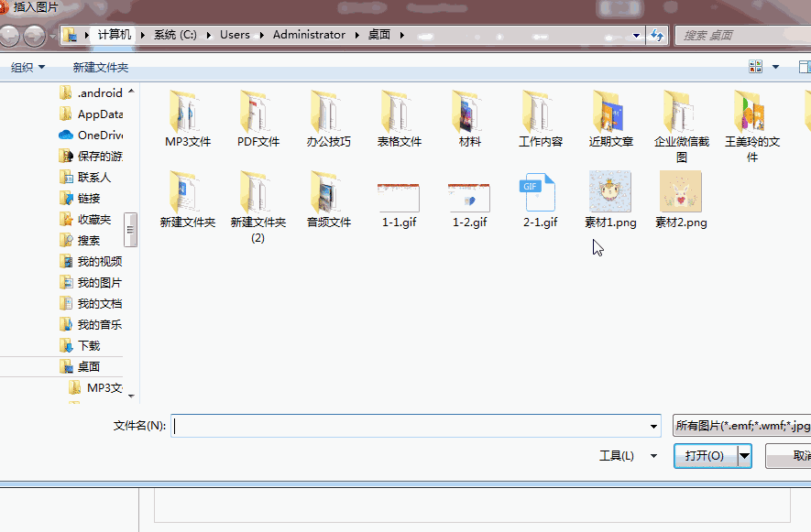This screenshot has height=532, width=811.
Task: Select the 素材1.png image thumbnail
Action: click(610, 192)
